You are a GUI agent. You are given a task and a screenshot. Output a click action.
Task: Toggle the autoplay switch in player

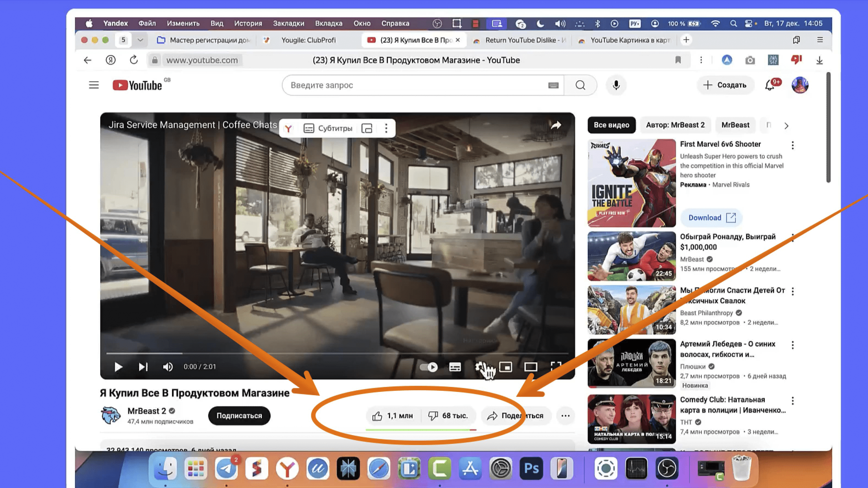coord(429,367)
